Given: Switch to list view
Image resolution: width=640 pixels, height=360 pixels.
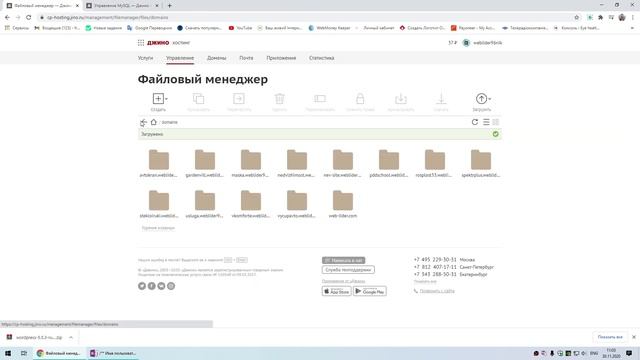Looking at the screenshot, I should [486, 122].
